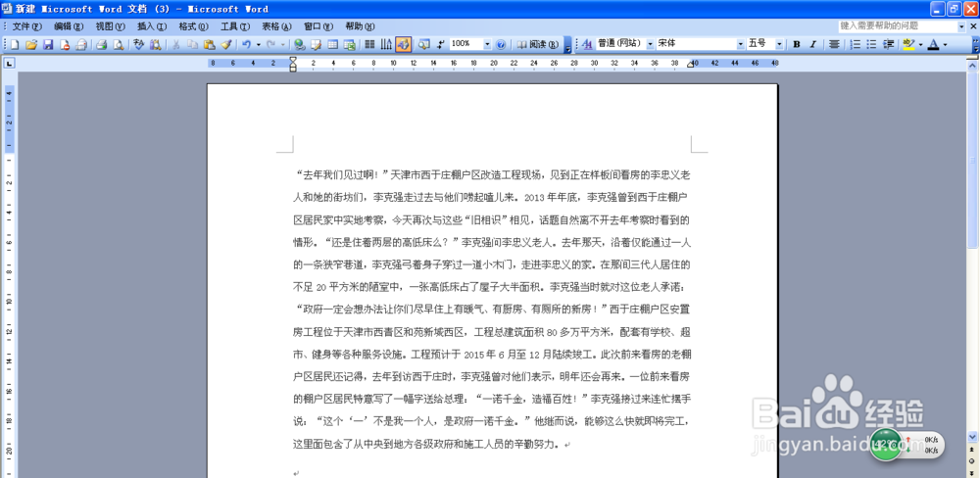Undo the last action
This screenshot has width=980, height=478.
pos(246,44)
